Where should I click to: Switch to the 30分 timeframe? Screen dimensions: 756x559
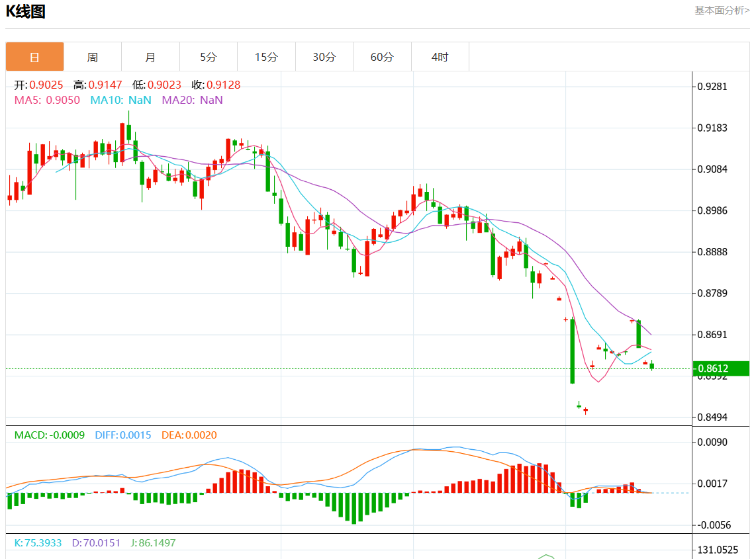324,57
